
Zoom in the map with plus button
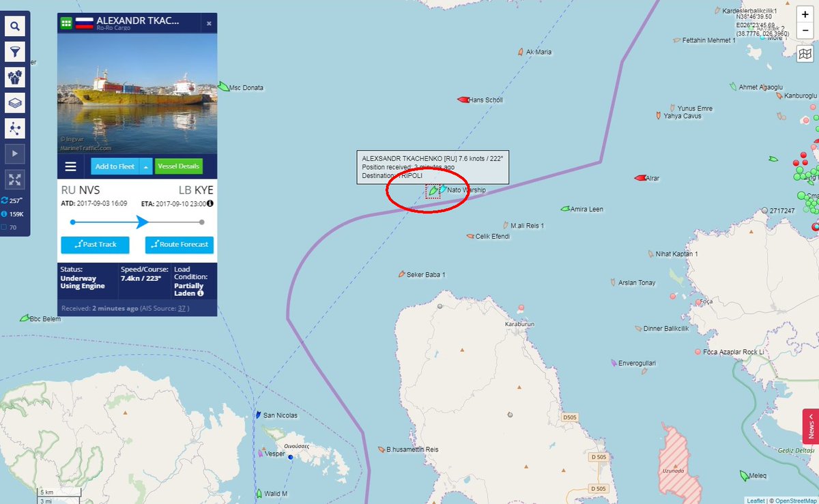click(x=805, y=14)
